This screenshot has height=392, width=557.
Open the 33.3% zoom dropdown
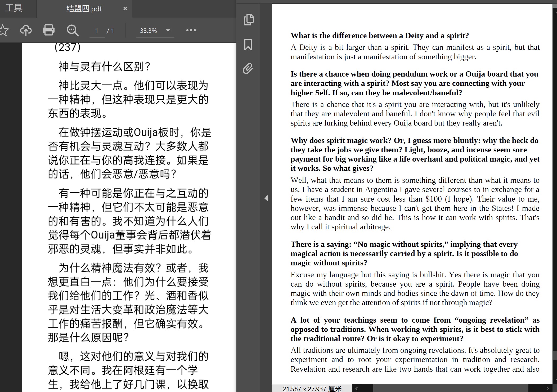pos(168,31)
